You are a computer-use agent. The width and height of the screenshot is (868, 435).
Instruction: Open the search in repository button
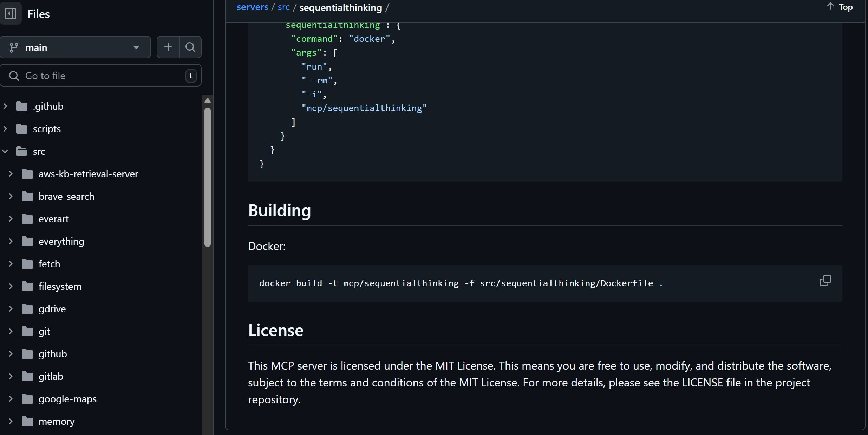[190, 47]
